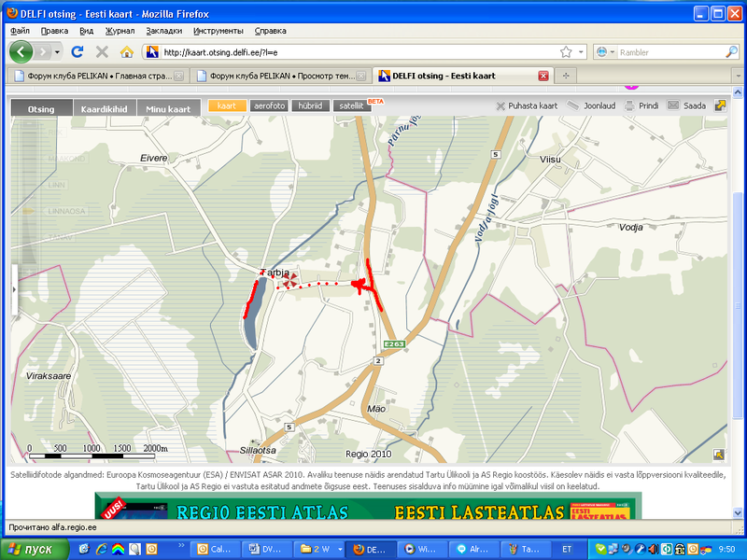Image resolution: width=747 pixels, height=560 pixels.
Task: Click the page scrollbar down arrow
Action: pyautogui.click(x=738, y=512)
